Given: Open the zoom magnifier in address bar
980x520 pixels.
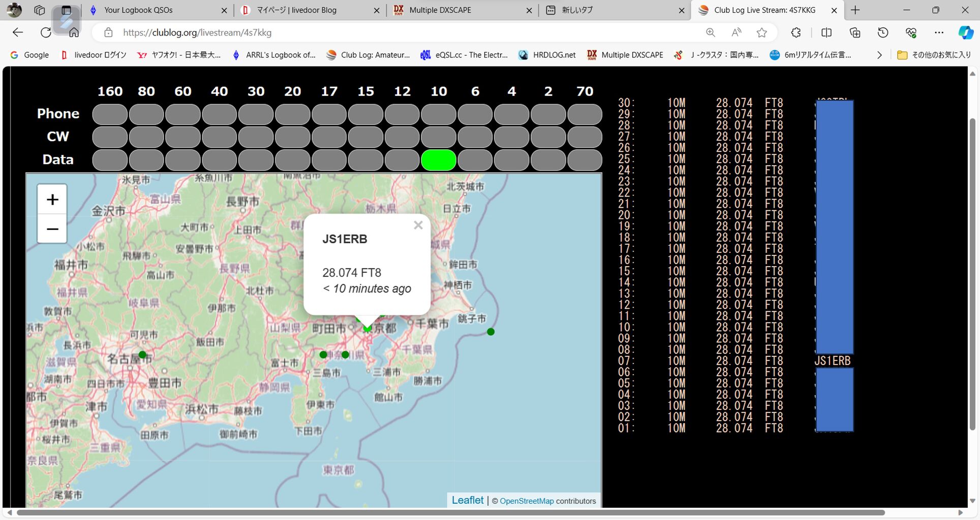Looking at the screenshot, I should pyautogui.click(x=711, y=32).
